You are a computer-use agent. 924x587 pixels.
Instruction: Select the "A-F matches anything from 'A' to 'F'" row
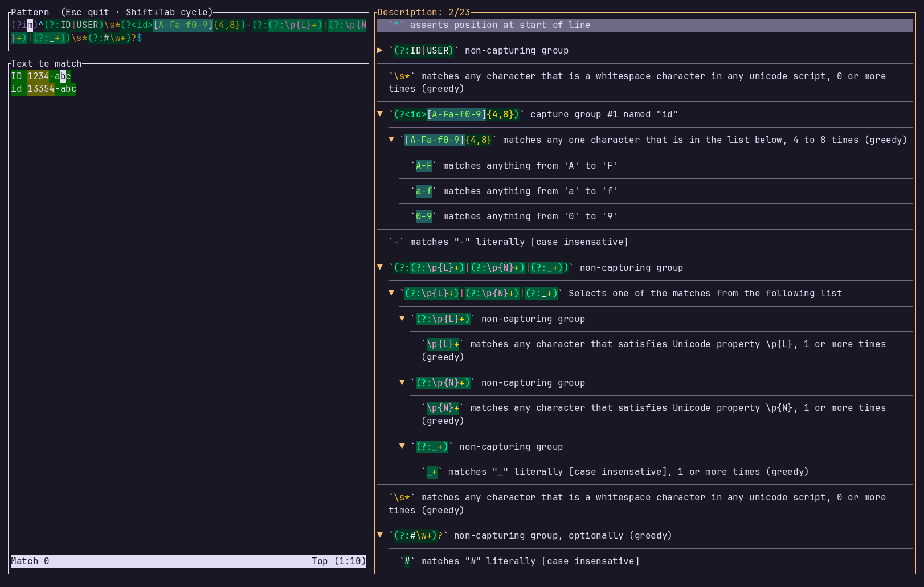[x=656, y=166]
